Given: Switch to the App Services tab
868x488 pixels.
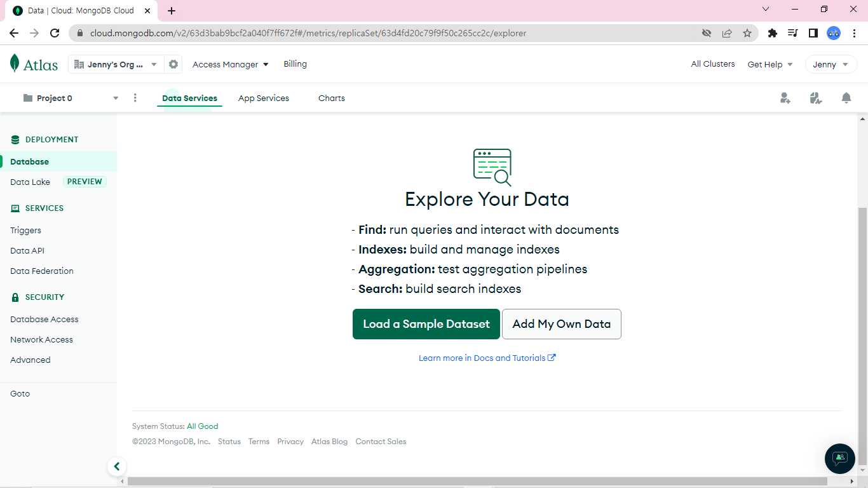Looking at the screenshot, I should 264,98.
